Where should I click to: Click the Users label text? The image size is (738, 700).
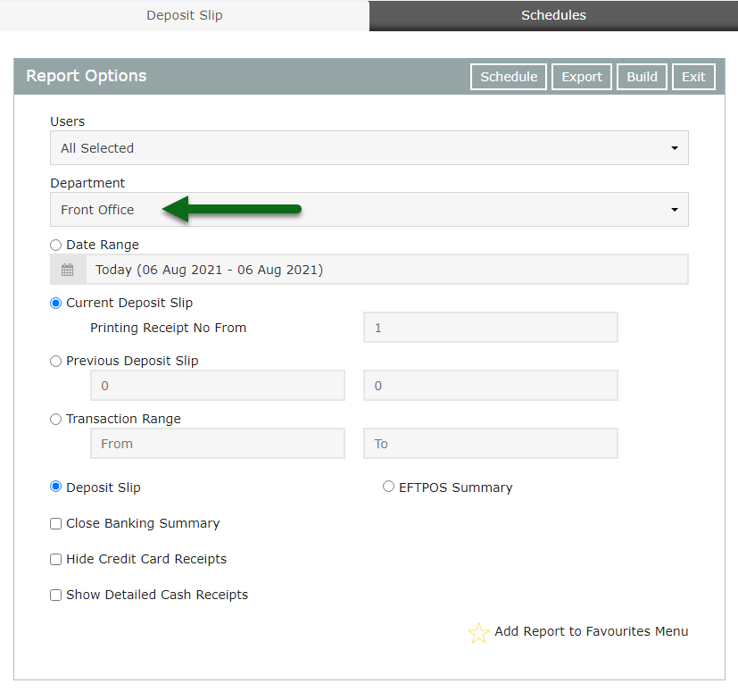[x=67, y=121]
